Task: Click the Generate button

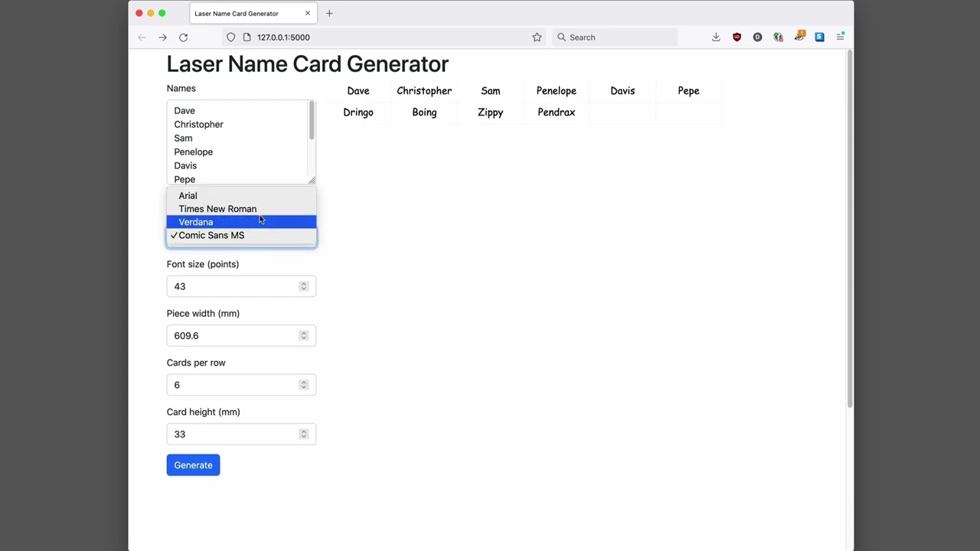Action: tap(193, 465)
